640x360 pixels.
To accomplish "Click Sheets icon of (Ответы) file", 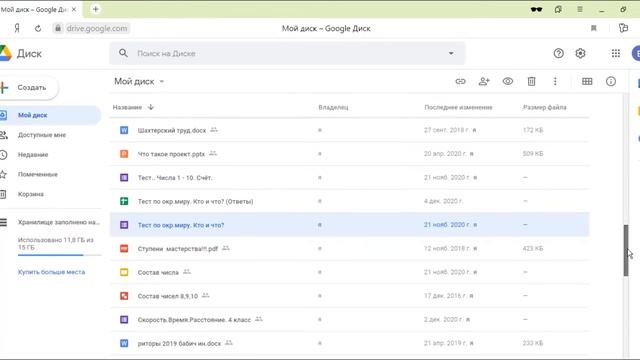I will click(124, 201).
